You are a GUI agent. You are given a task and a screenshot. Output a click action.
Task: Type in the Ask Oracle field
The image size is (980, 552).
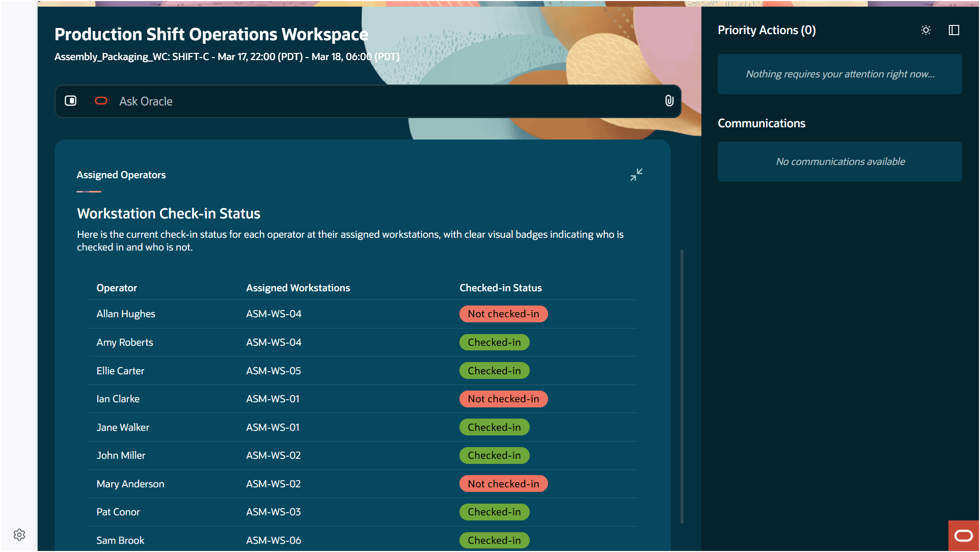point(387,101)
